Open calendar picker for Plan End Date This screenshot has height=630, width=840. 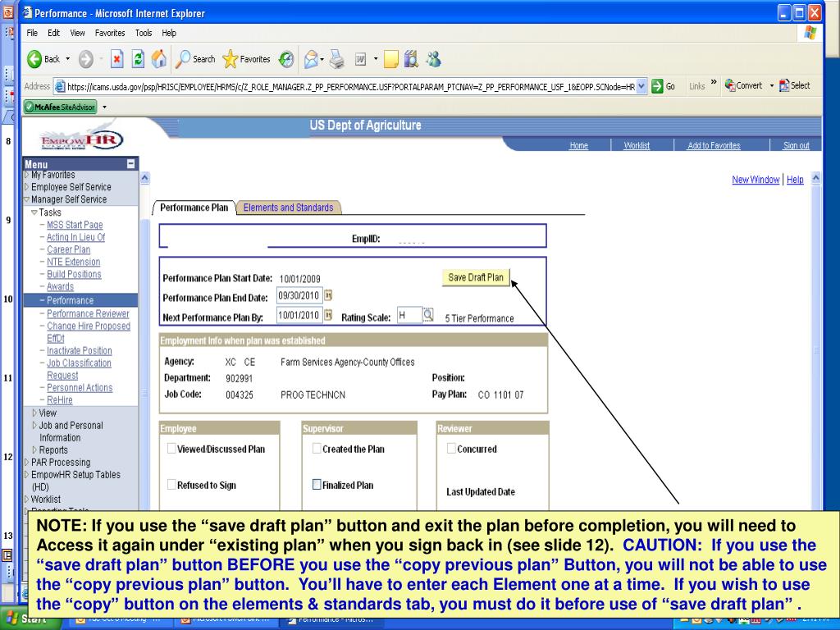(328, 295)
